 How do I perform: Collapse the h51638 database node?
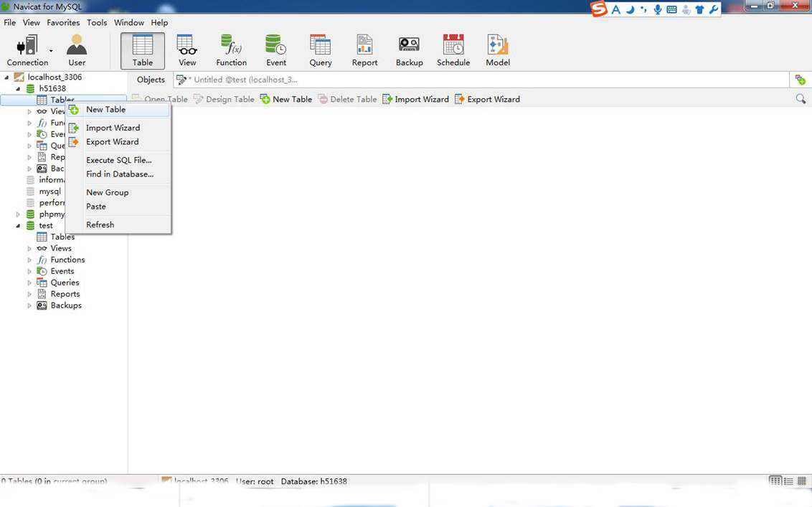18,88
